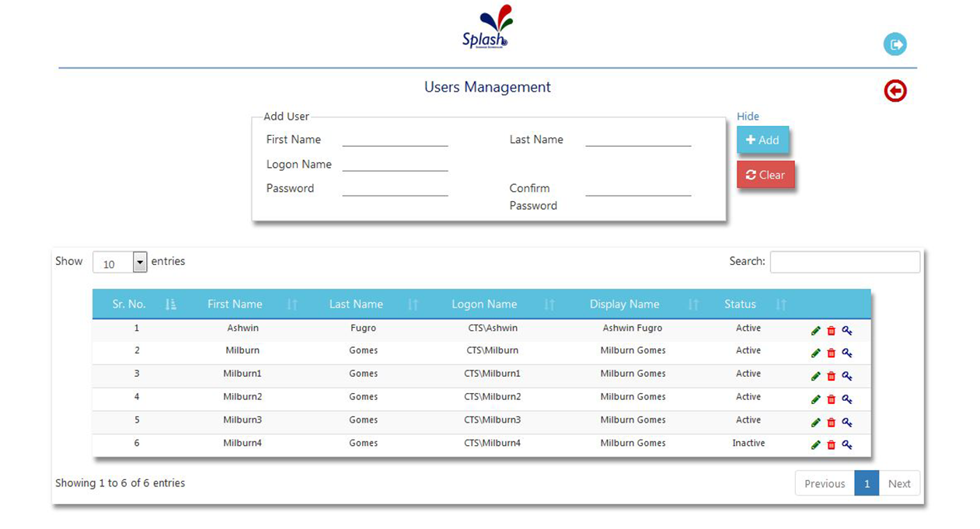Click pencil icon in Milburn2 row
The image size is (980, 529).
pyautogui.click(x=815, y=399)
